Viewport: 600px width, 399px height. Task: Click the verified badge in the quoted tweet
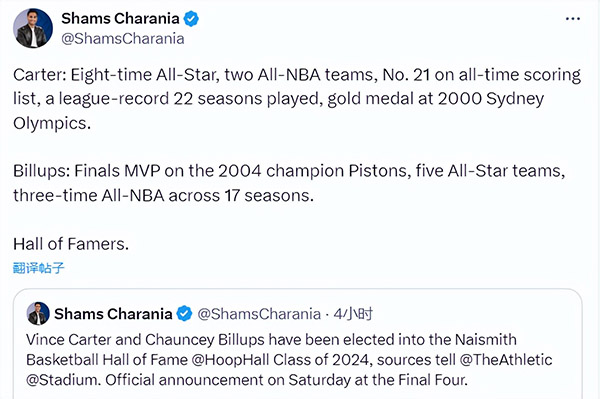(x=184, y=314)
